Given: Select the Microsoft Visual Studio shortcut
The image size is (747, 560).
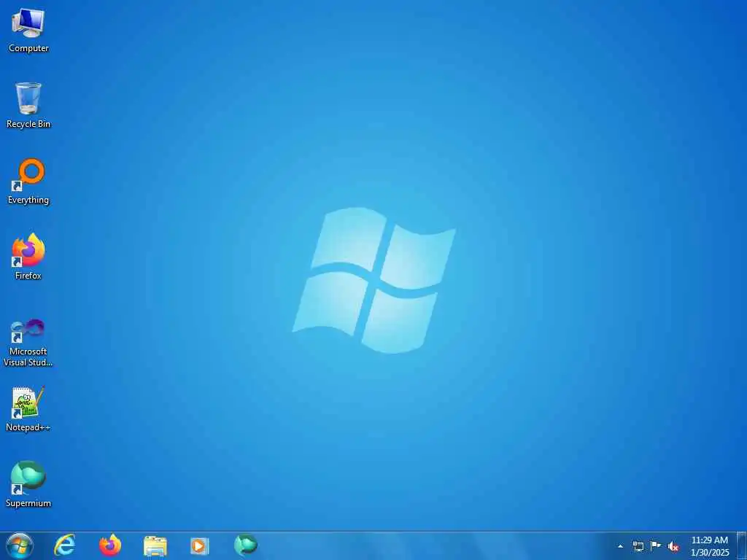Looking at the screenshot, I should coord(28,343).
